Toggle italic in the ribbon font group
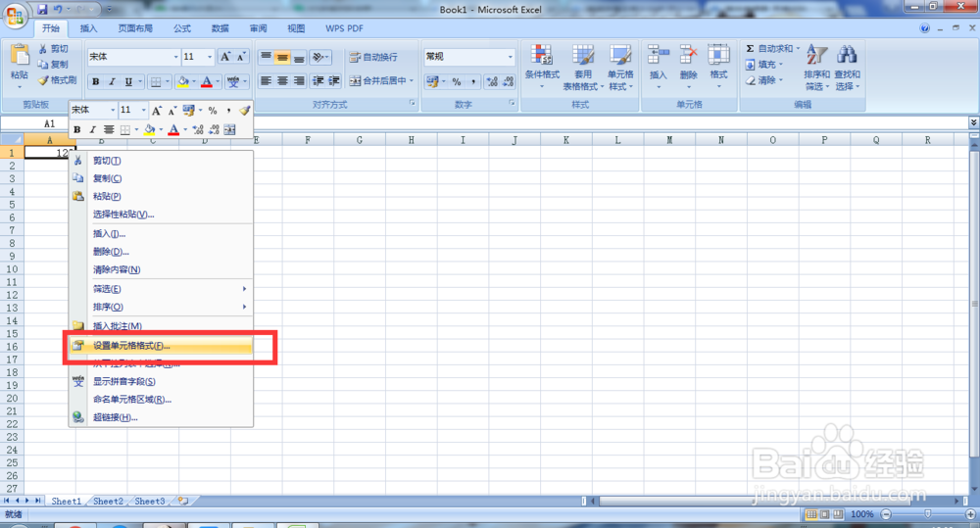980x528 pixels. [x=112, y=81]
